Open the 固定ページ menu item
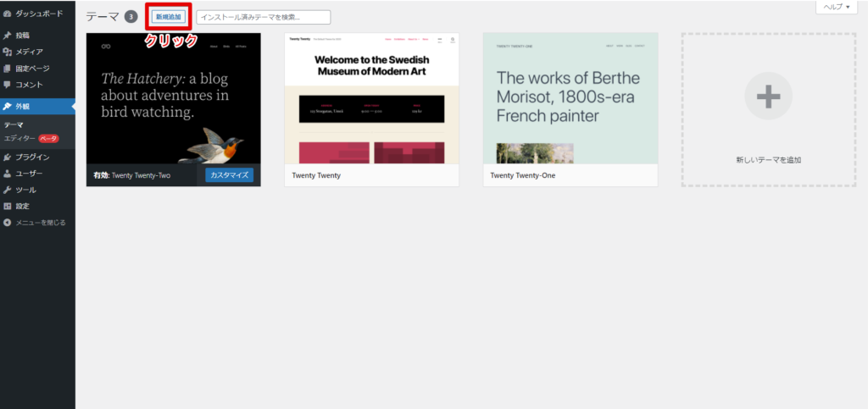This screenshot has width=868, height=409. pos(37,69)
